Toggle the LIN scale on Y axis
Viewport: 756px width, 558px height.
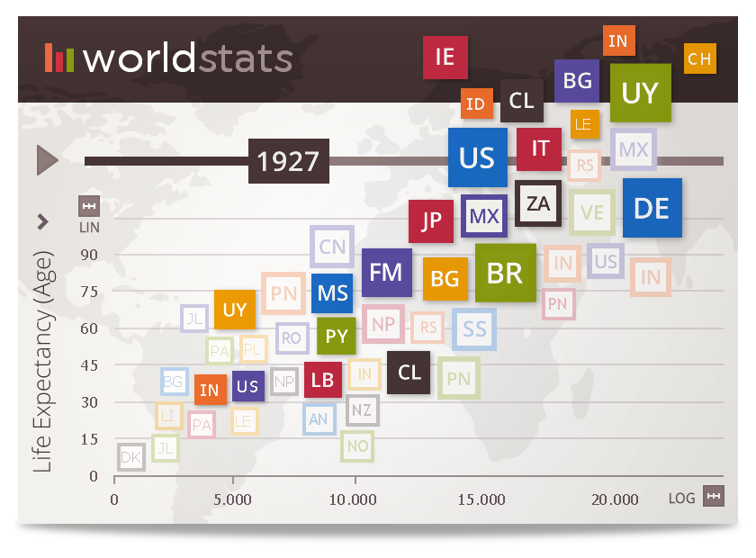pyautogui.click(x=88, y=206)
